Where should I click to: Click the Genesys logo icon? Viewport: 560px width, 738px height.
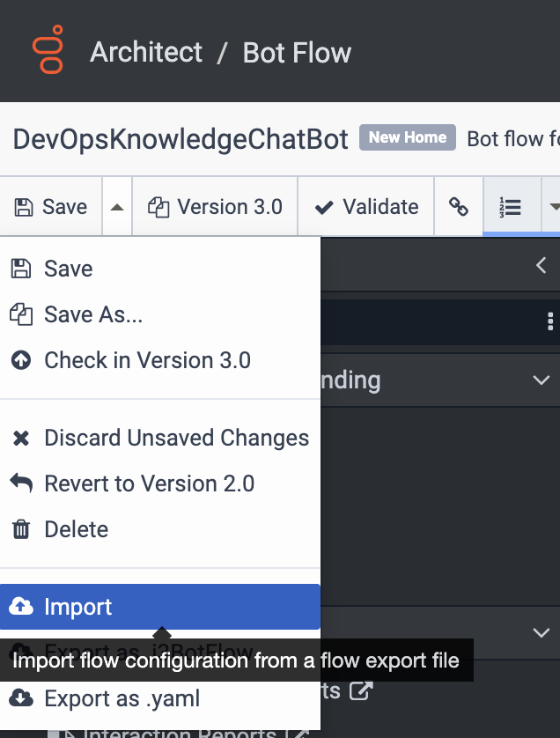coord(48,52)
